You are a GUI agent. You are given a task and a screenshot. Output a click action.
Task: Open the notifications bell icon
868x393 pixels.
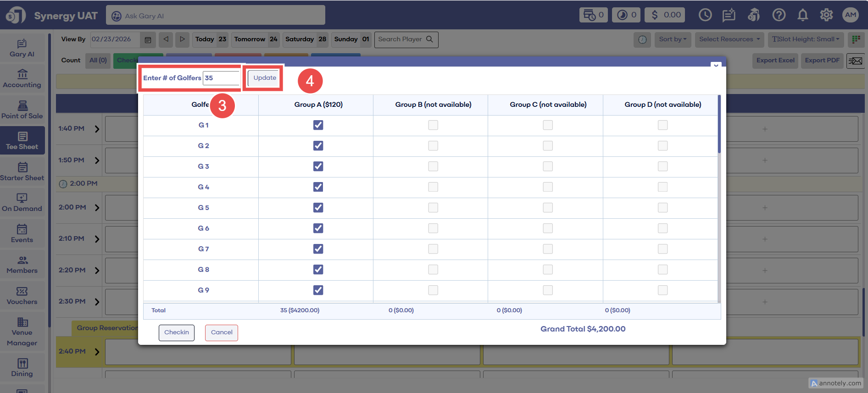coord(802,15)
